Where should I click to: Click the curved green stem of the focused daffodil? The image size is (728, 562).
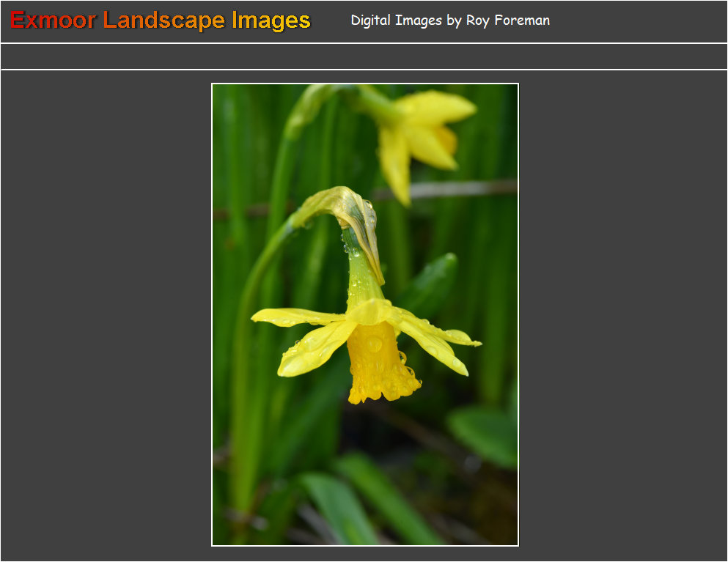pos(257,278)
